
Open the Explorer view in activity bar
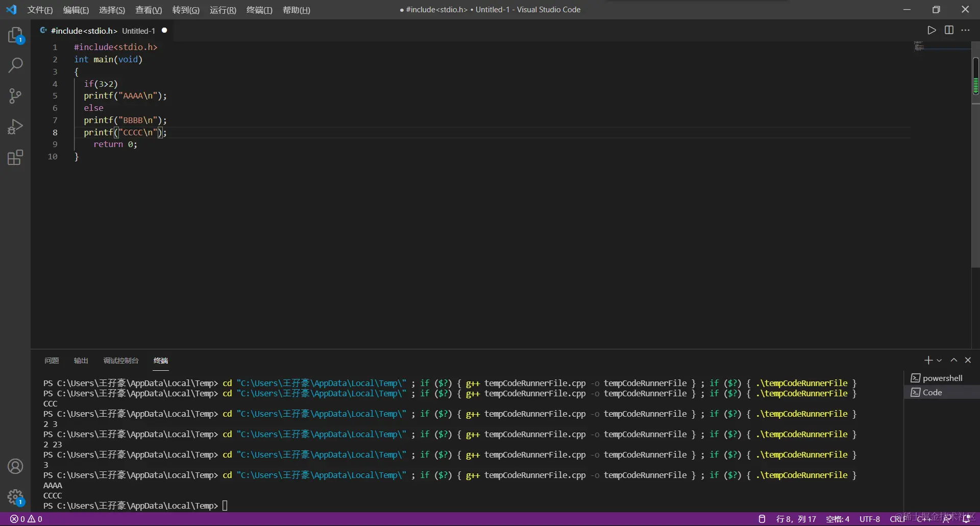tap(15, 35)
